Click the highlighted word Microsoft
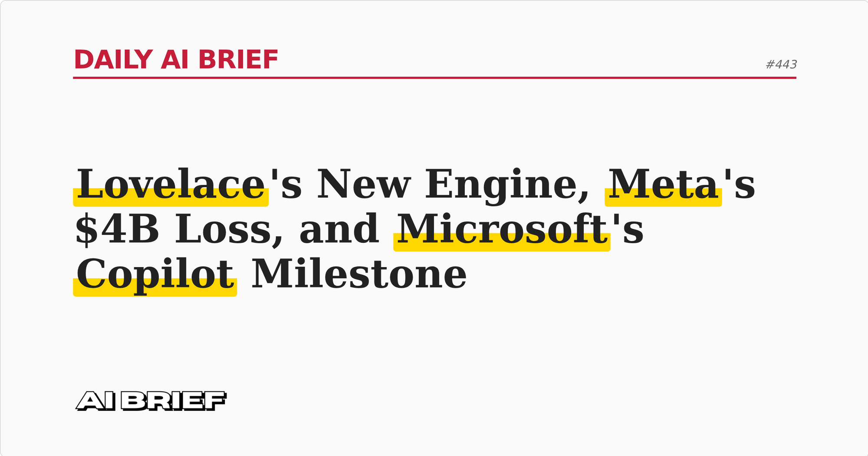868x456 pixels. tap(501, 229)
